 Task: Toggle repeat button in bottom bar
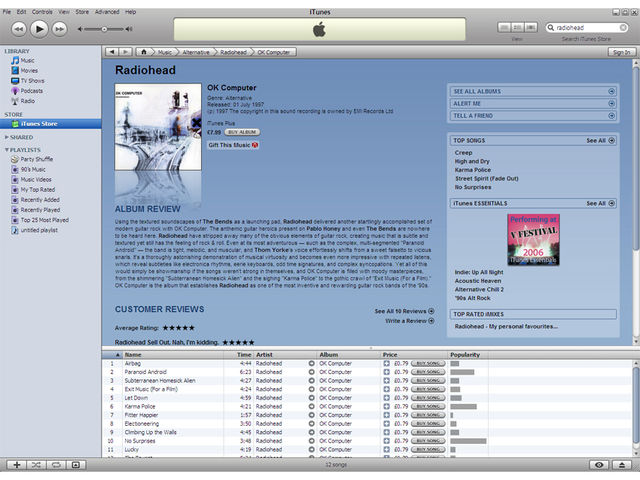pyautogui.click(x=56, y=465)
